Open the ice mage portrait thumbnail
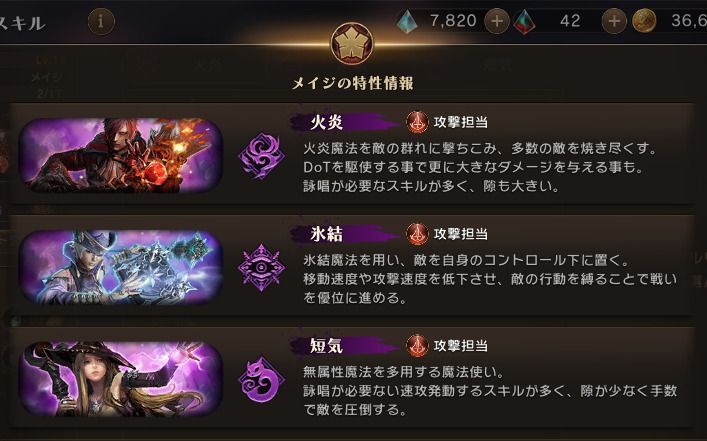Viewport: 707px width, 441px height. pos(120,267)
